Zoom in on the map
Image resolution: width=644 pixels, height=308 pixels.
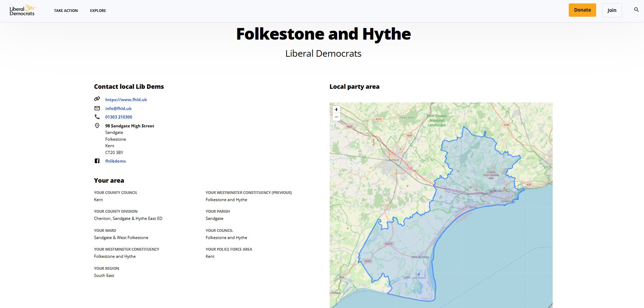click(x=336, y=109)
